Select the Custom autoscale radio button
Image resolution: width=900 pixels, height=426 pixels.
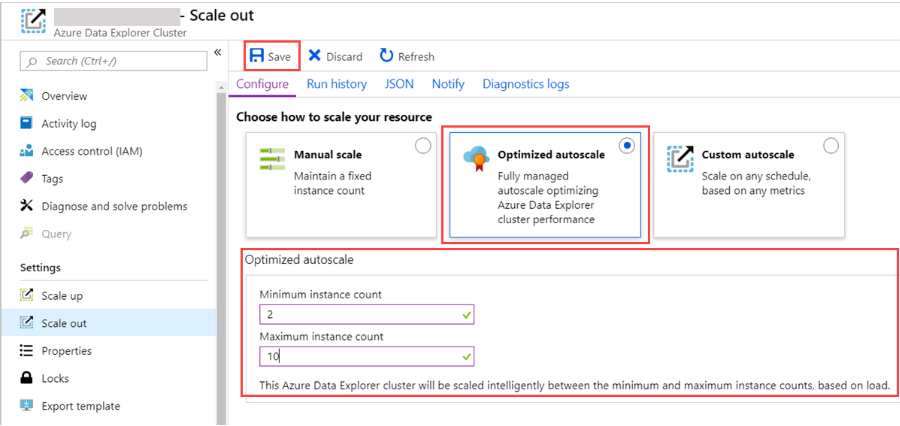[831, 146]
